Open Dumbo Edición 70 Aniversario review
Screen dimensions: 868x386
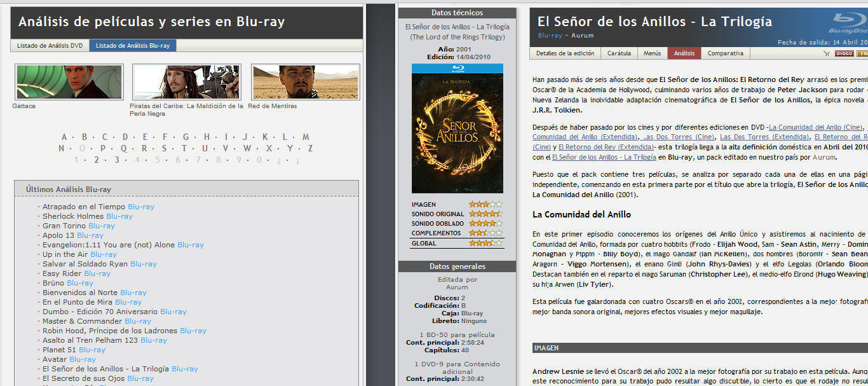click(114, 312)
